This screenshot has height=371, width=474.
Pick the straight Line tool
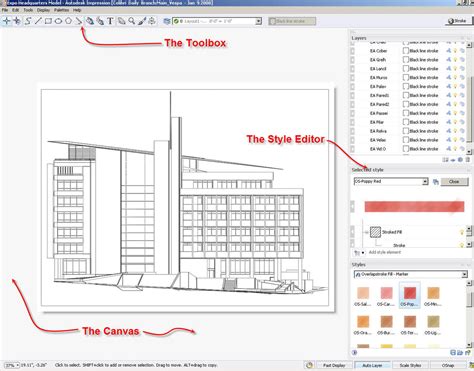point(38,21)
